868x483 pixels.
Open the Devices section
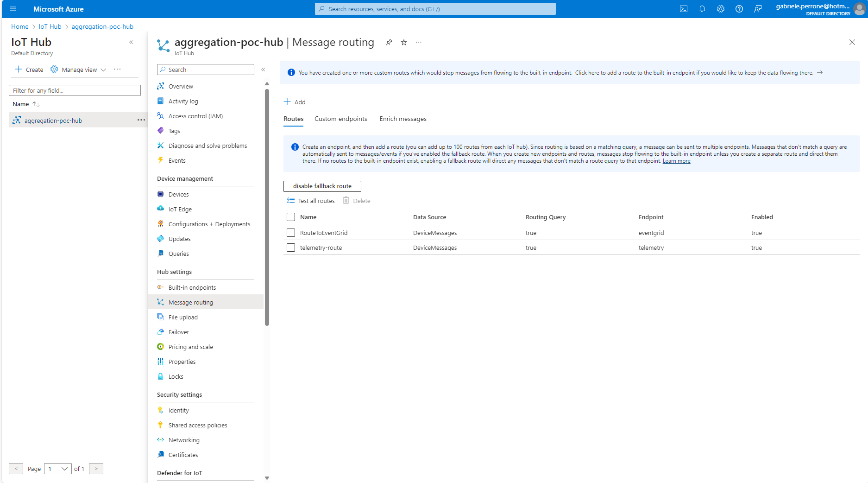tap(178, 194)
